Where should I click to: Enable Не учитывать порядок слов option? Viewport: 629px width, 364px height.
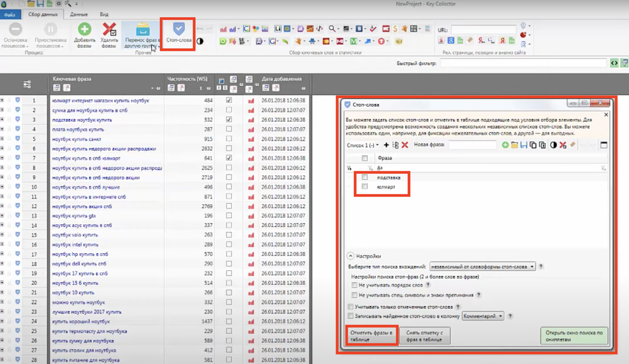pyautogui.click(x=354, y=285)
